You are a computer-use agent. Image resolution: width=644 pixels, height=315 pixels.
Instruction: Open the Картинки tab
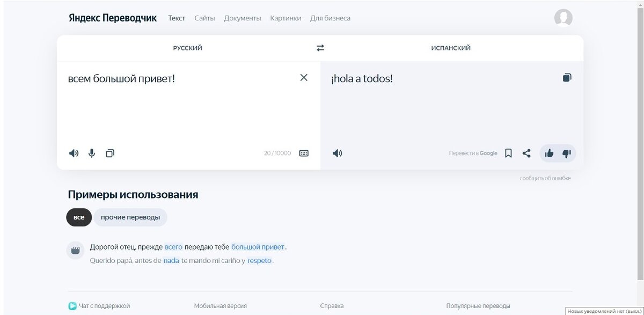[286, 18]
